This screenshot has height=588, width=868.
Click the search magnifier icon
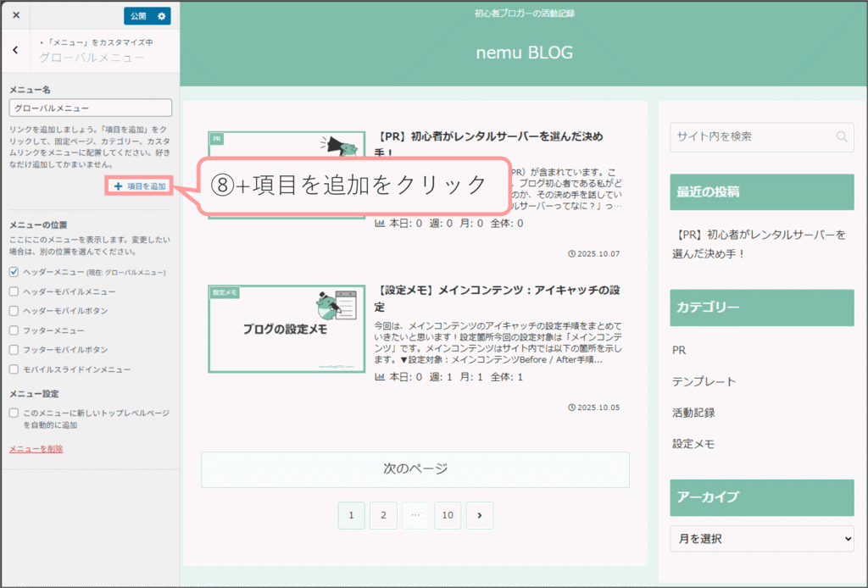(841, 136)
